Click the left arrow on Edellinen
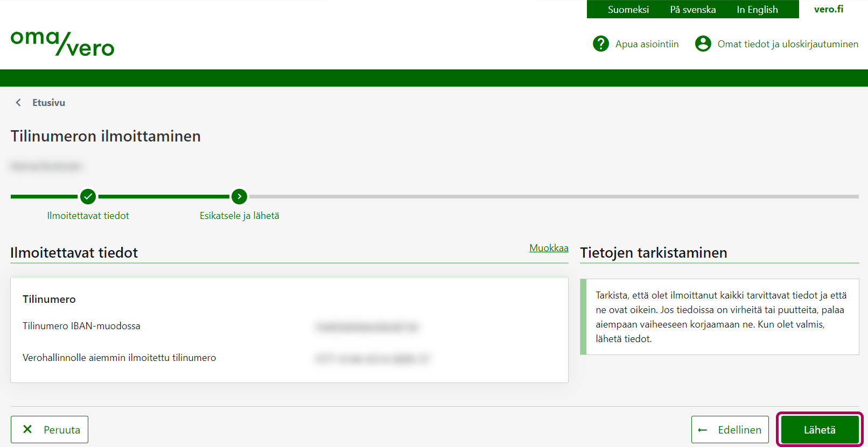 click(702, 430)
